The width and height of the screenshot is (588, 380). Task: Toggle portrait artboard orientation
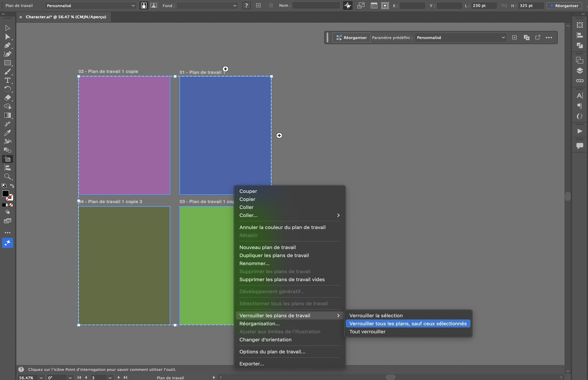[x=143, y=5]
